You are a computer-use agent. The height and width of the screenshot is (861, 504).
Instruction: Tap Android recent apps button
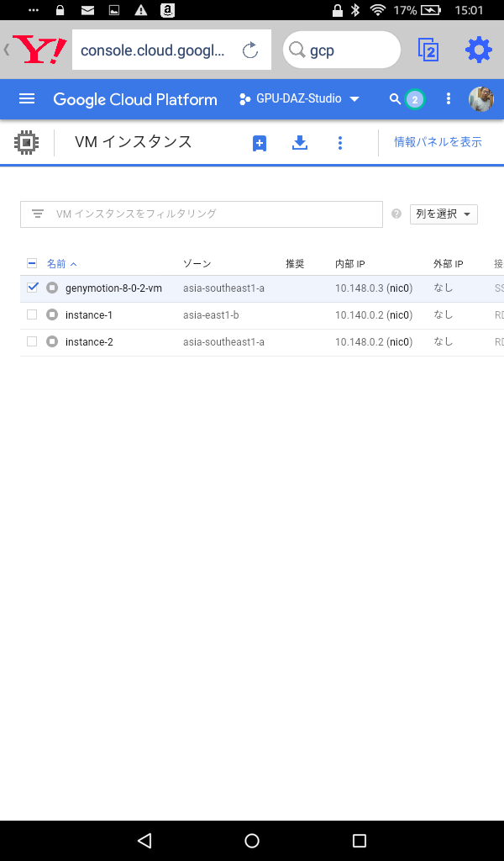pos(360,840)
